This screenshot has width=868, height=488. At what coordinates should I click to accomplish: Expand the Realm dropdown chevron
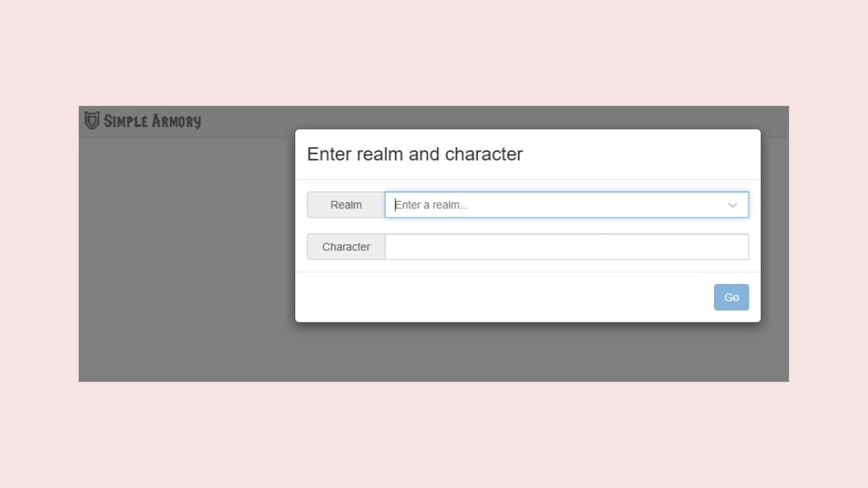coord(732,205)
